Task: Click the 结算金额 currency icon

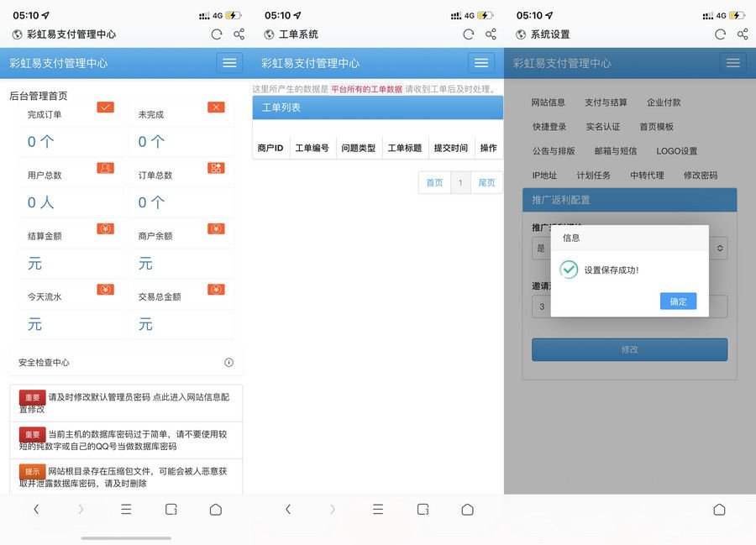Action: pyautogui.click(x=106, y=228)
